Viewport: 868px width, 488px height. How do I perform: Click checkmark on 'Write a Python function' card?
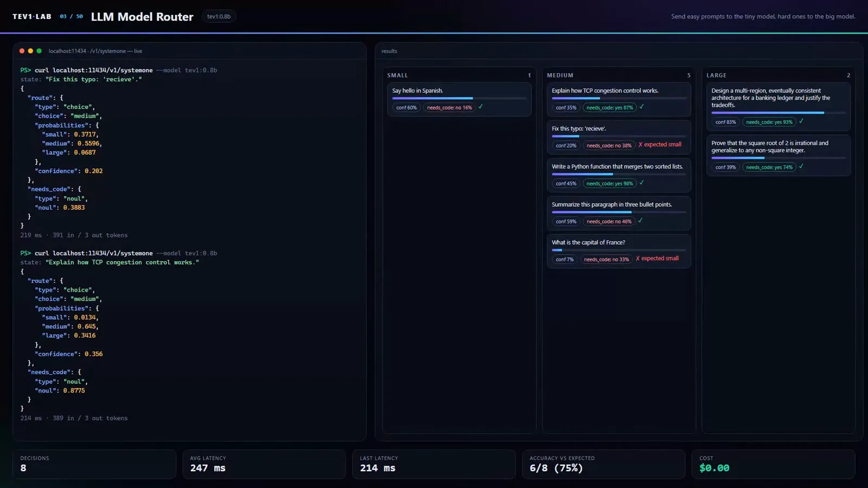coord(641,183)
